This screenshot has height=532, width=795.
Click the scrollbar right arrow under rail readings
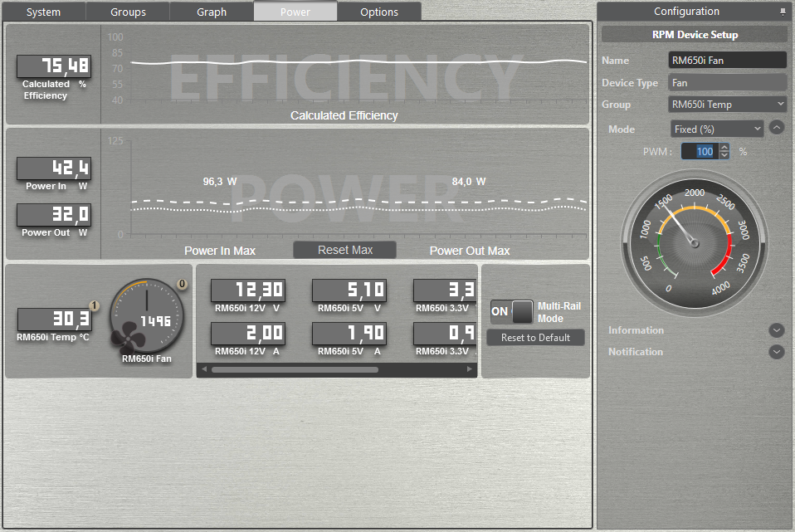470,369
